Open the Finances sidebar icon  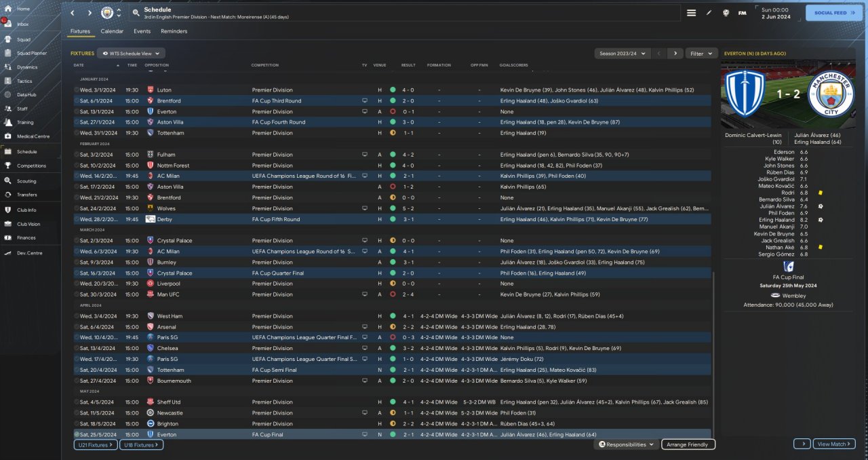[7, 237]
